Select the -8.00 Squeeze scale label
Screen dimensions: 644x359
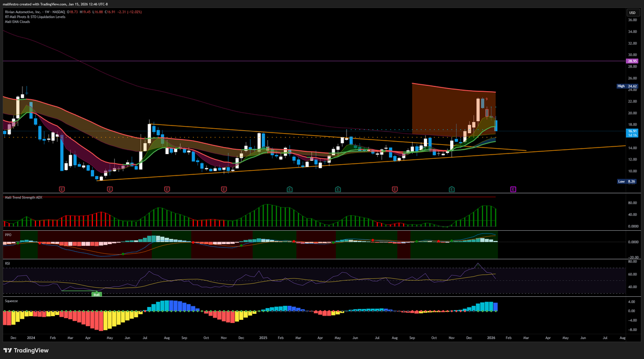point(632,330)
